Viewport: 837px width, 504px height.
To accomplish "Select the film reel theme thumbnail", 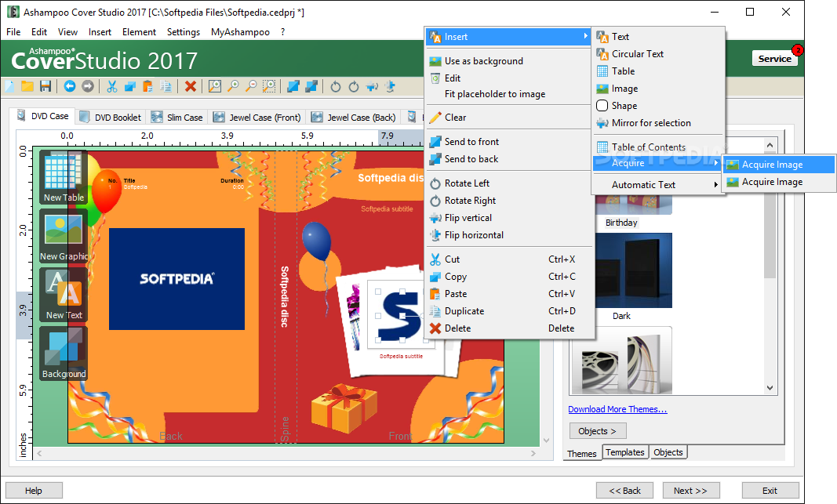I will click(622, 361).
